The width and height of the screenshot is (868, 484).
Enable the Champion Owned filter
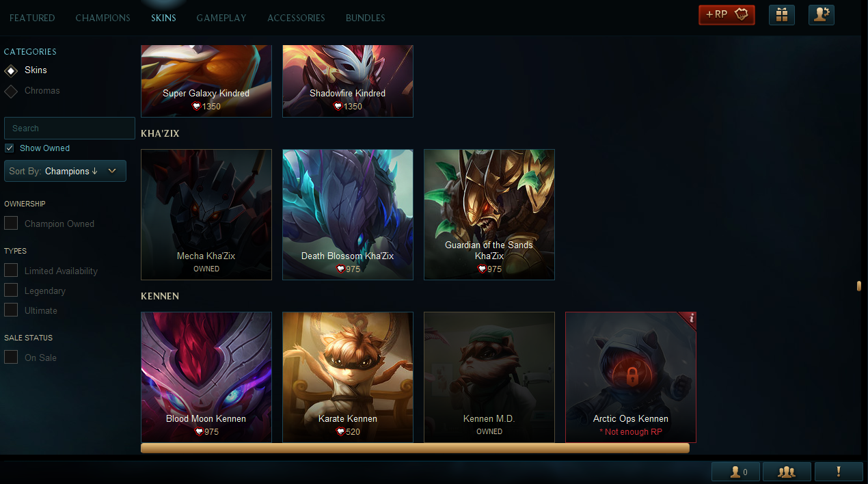[11, 223]
